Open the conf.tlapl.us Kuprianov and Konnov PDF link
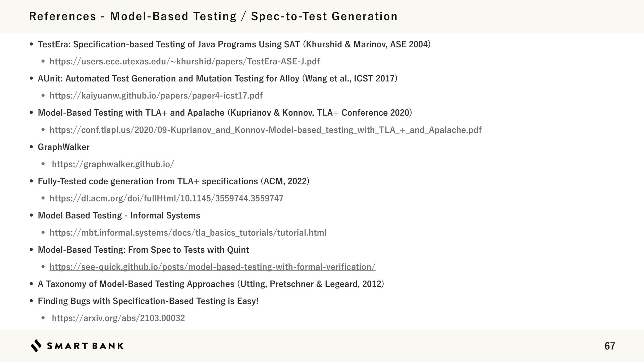This screenshot has width=644, height=362. (265, 130)
